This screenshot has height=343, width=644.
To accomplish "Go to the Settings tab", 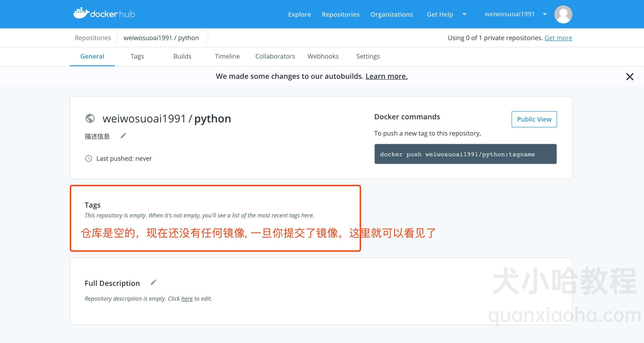I will [x=367, y=56].
